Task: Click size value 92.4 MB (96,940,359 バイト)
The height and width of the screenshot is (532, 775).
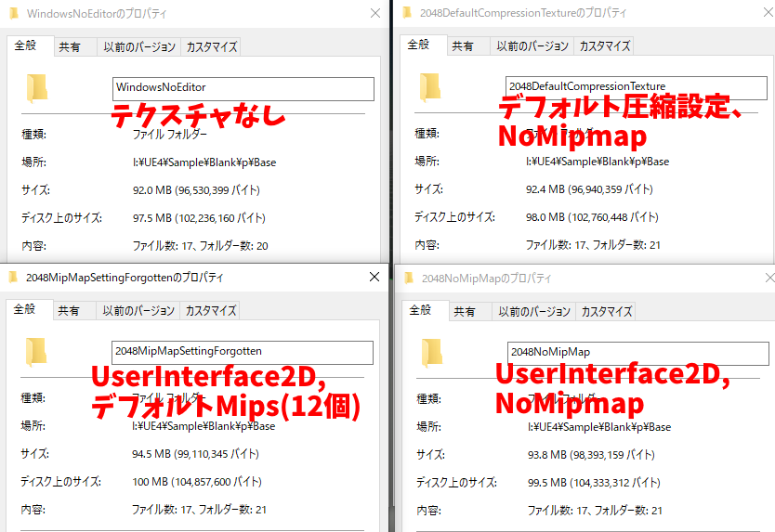Action: [x=590, y=189]
